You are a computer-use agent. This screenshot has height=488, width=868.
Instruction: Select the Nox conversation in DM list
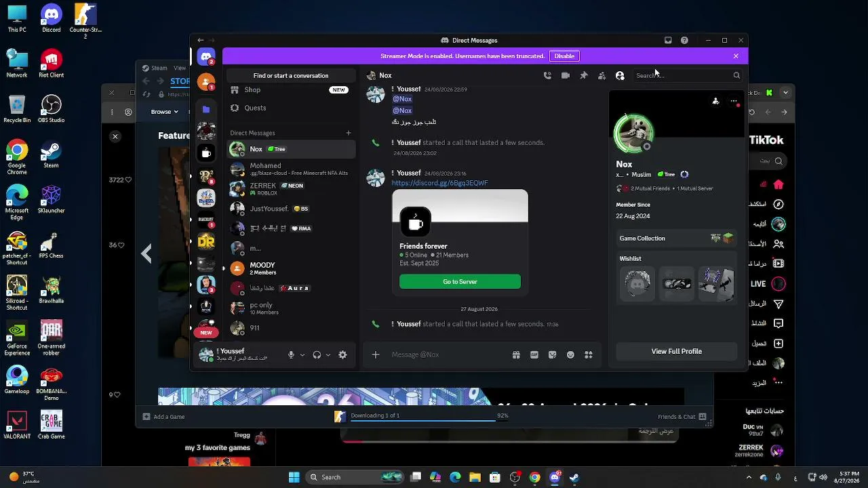(291, 149)
